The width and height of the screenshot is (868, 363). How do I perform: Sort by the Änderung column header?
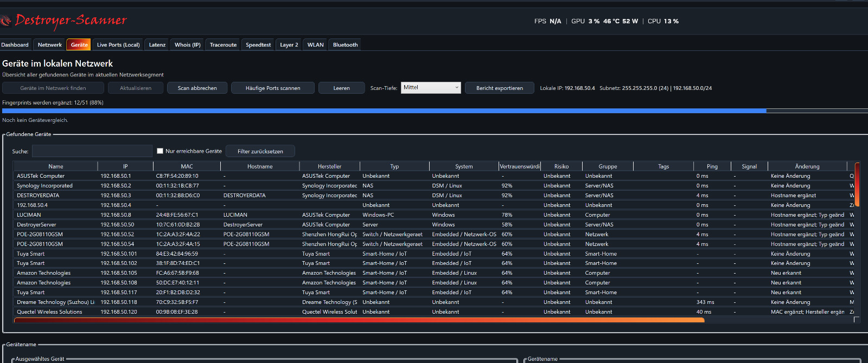coord(807,166)
